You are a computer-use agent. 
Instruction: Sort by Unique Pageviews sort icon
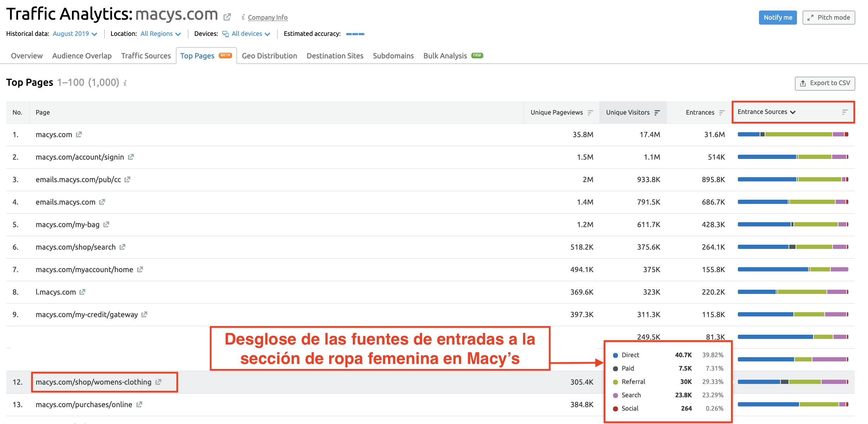pos(590,113)
